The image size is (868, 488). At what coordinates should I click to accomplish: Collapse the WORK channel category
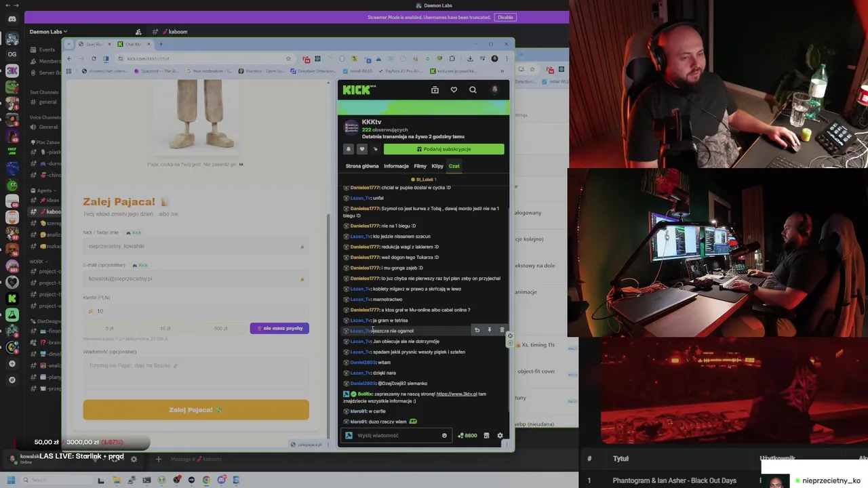pyautogui.click(x=38, y=262)
